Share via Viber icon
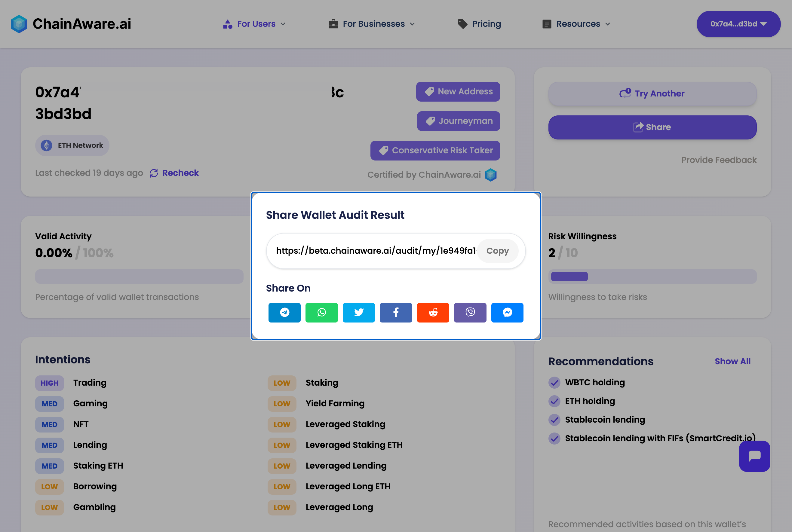 pyautogui.click(x=470, y=313)
